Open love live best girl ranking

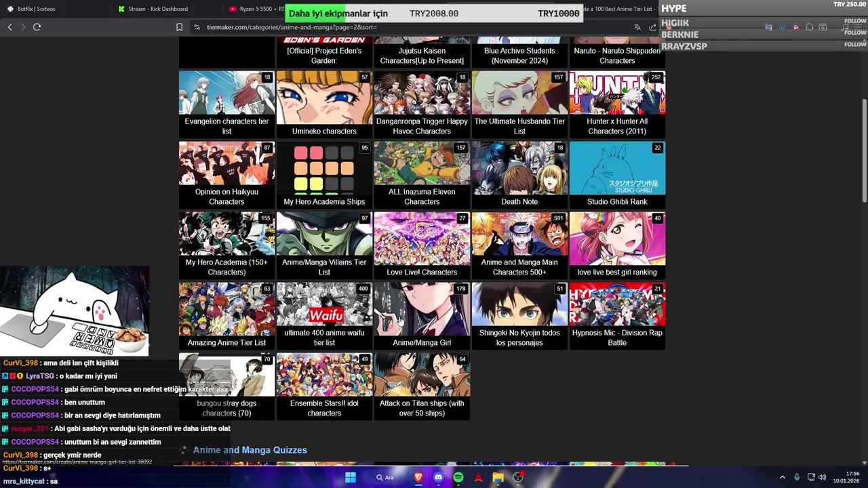click(617, 246)
